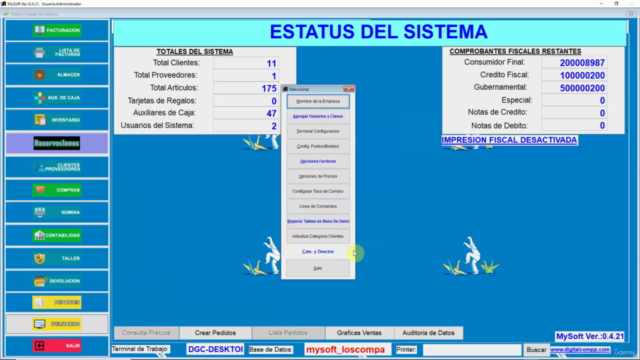Click the Printer input field
640x360 pixels.
coord(472,350)
